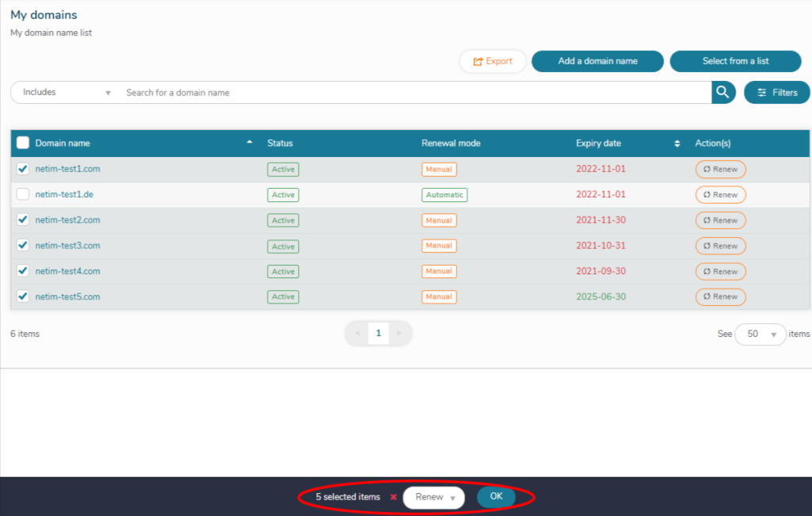Sort by Domain name using the arrow
The height and width of the screenshot is (516, 812).
coord(250,143)
